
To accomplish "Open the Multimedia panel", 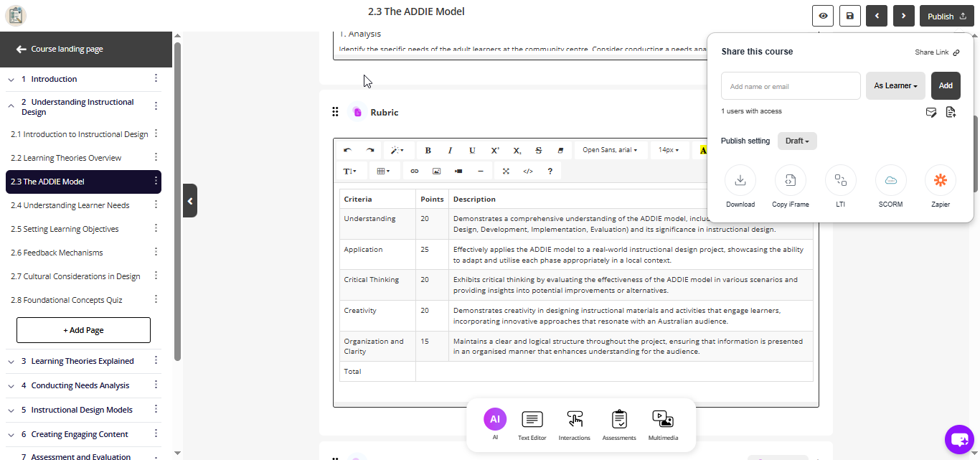I will [662, 419].
